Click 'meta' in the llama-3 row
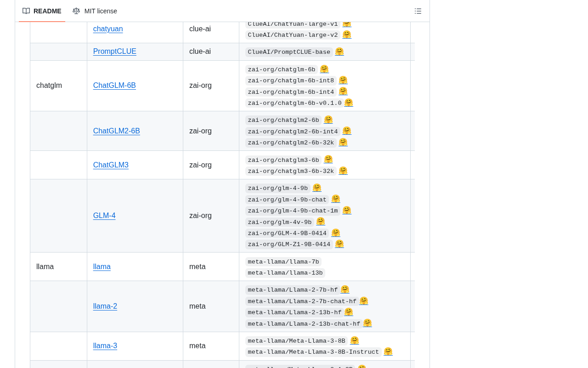 click(x=198, y=346)
